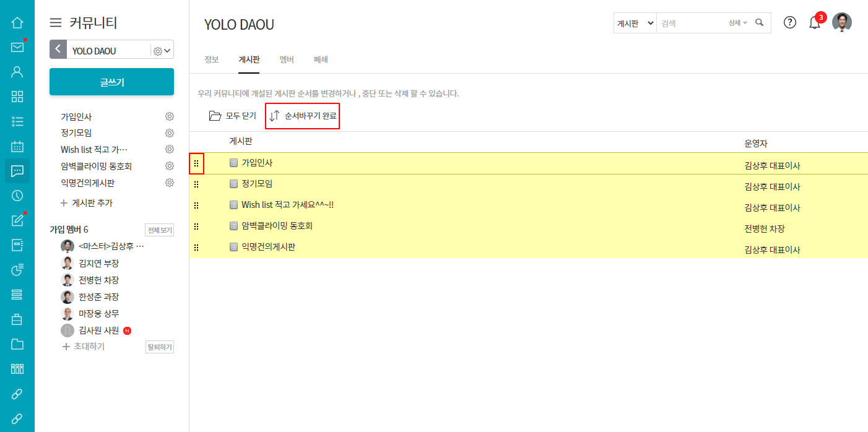The image size is (868, 432).
Task: Toggle the hamburger menu beside 커뮤니티
Action: click(56, 23)
